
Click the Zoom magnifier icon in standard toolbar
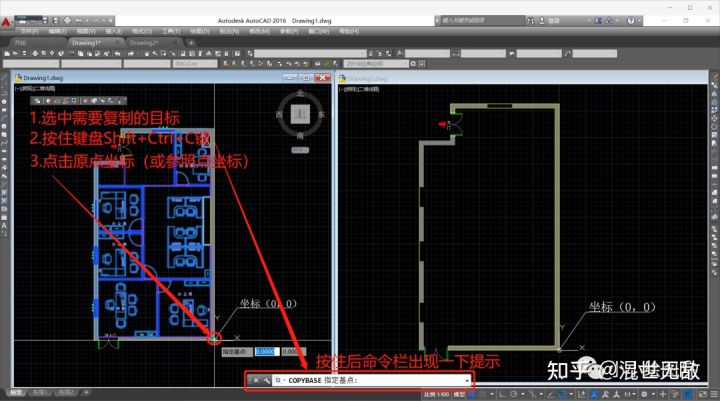pos(155,53)
